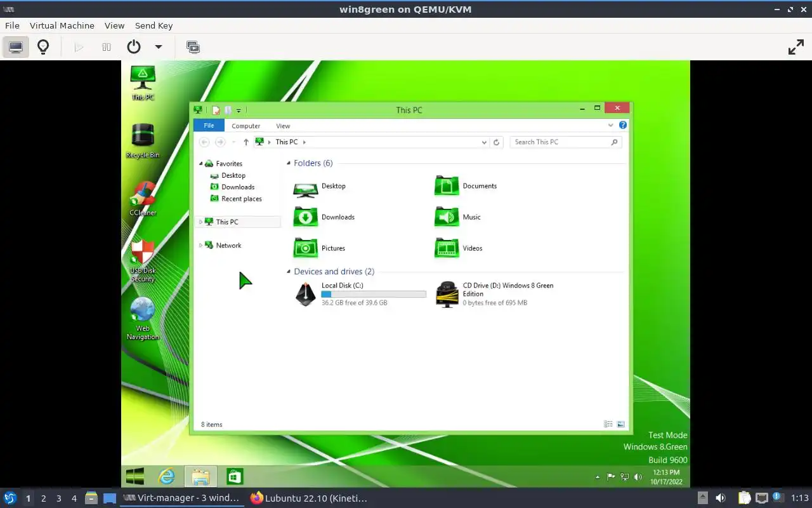Launch Internet Explorer from taskbar
Viewport: 812px width, 508px height.
[167, 476]
